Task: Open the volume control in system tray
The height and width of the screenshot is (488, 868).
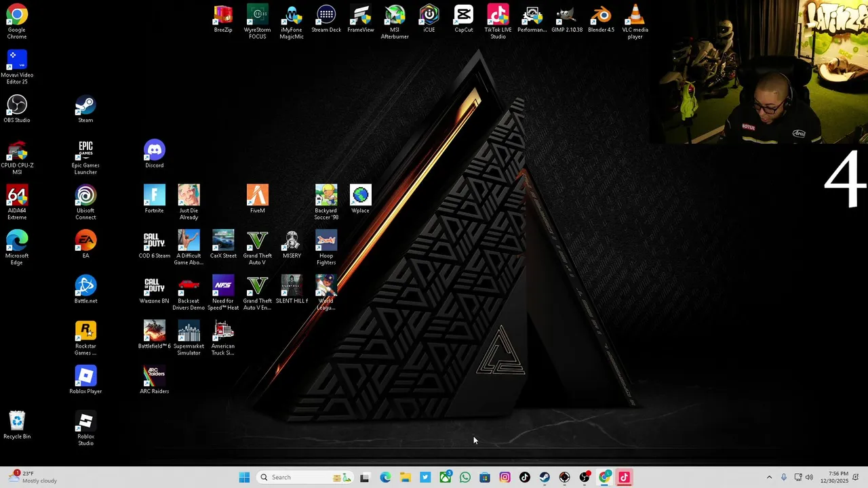Action: tap(809, 477)
